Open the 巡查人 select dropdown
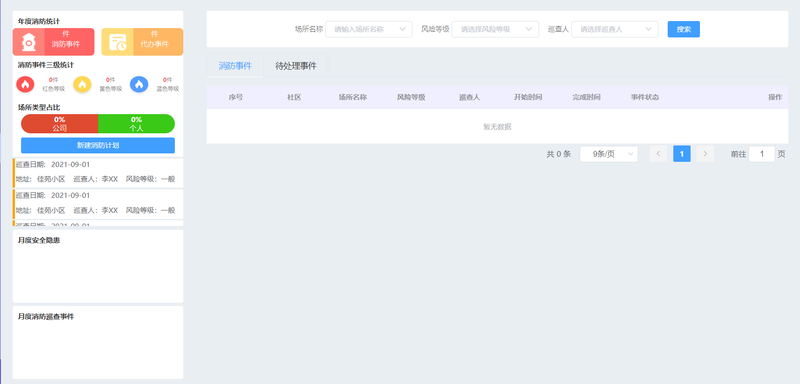 tap(615, 29)
